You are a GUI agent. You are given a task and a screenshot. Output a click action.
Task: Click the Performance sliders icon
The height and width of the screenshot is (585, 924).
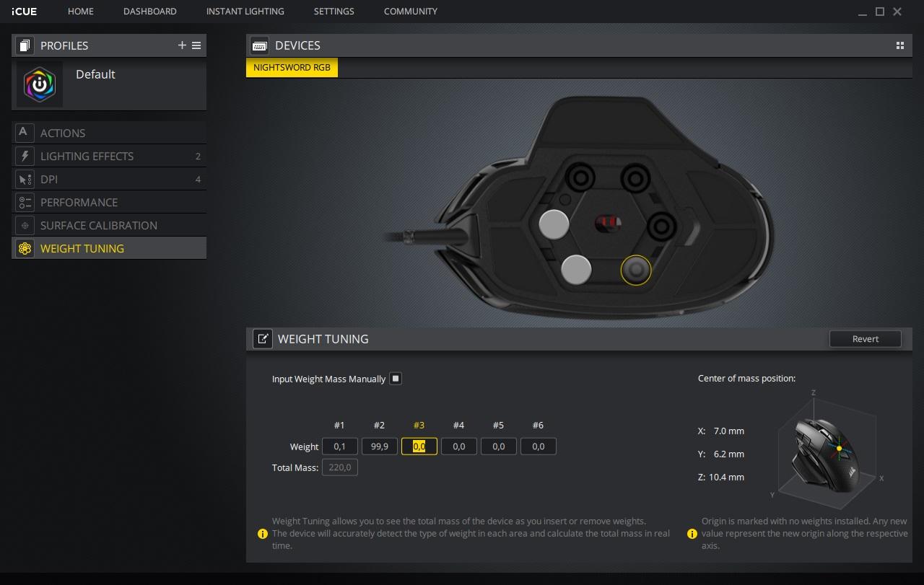pos(25,202)
